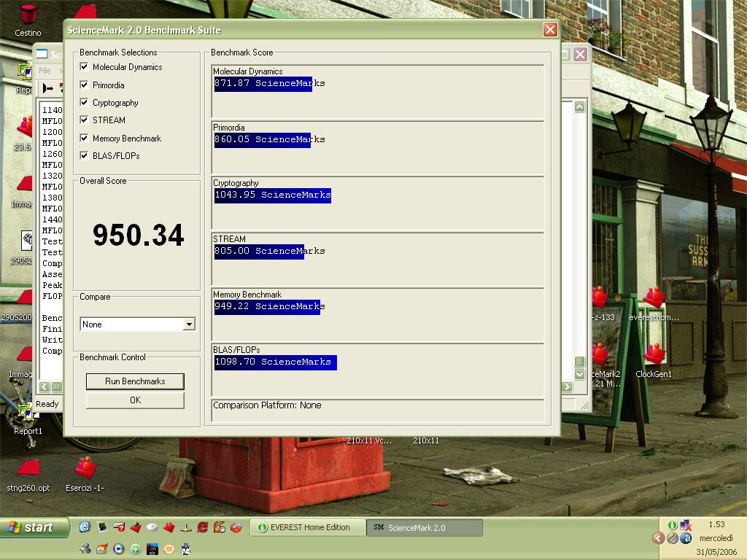Click the white disc quick launch icon
Screen dimensions: 747x560
[x=152, y=526]
